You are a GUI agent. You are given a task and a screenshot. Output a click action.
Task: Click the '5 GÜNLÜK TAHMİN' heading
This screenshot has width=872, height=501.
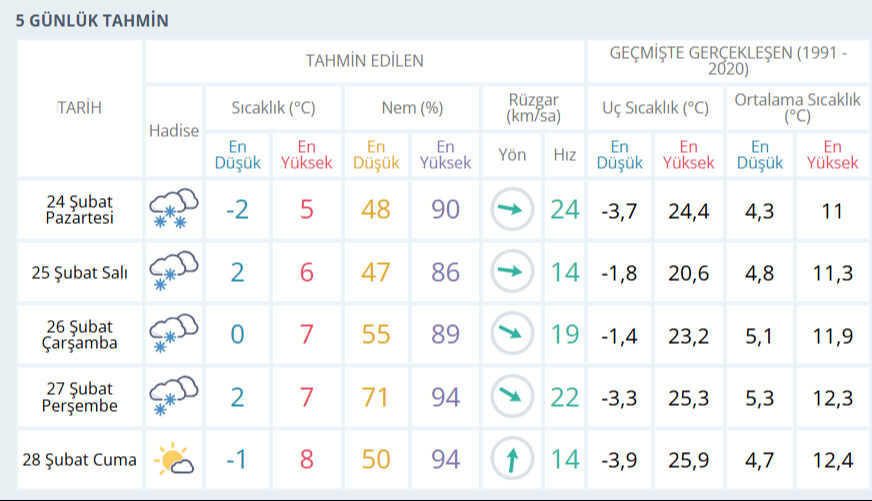(92, 21)
